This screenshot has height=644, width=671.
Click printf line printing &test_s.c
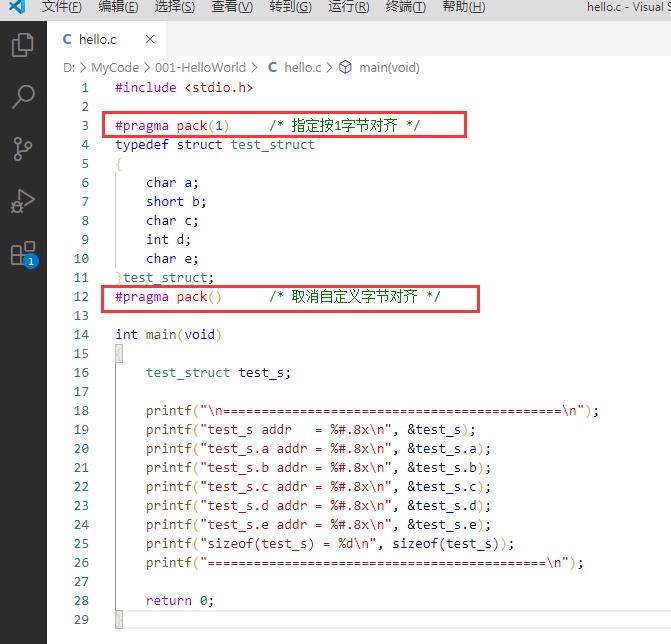318,487
